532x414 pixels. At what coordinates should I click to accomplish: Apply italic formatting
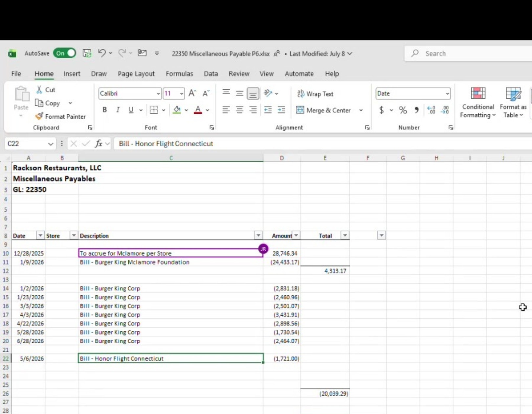(x=118, y=110)
